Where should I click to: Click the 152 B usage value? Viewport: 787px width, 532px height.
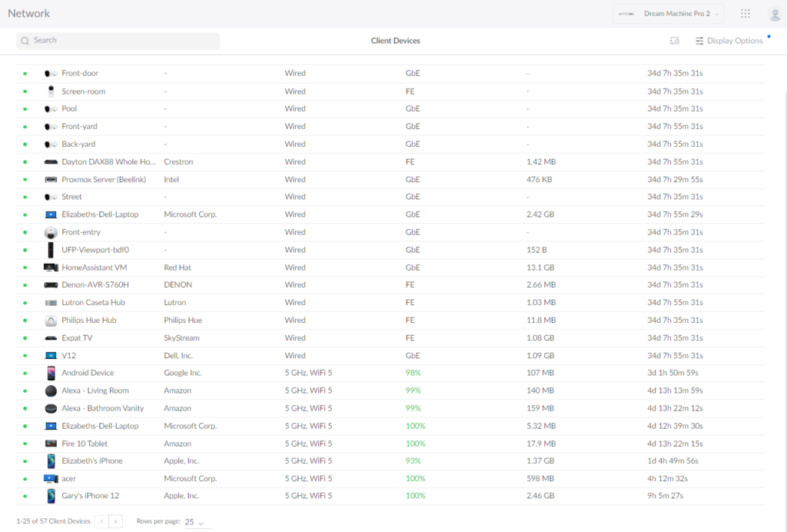pos(536,249)
